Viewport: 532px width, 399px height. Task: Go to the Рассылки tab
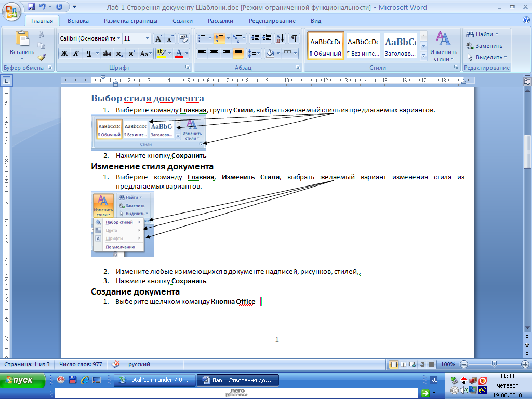point(220,21)
